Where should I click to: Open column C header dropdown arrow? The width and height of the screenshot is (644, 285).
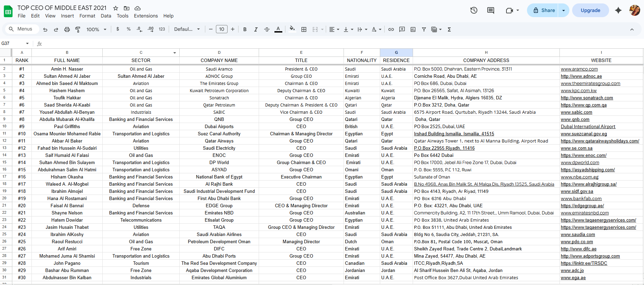click(175, 53)
